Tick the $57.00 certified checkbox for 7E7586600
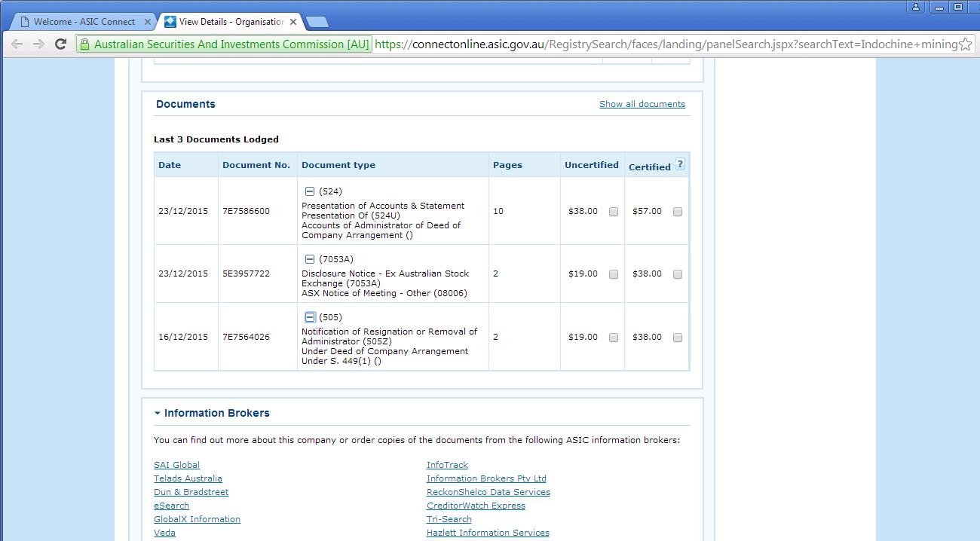This screenshot has width=980, height=541. pyautogui.click(x=678, y=212)
